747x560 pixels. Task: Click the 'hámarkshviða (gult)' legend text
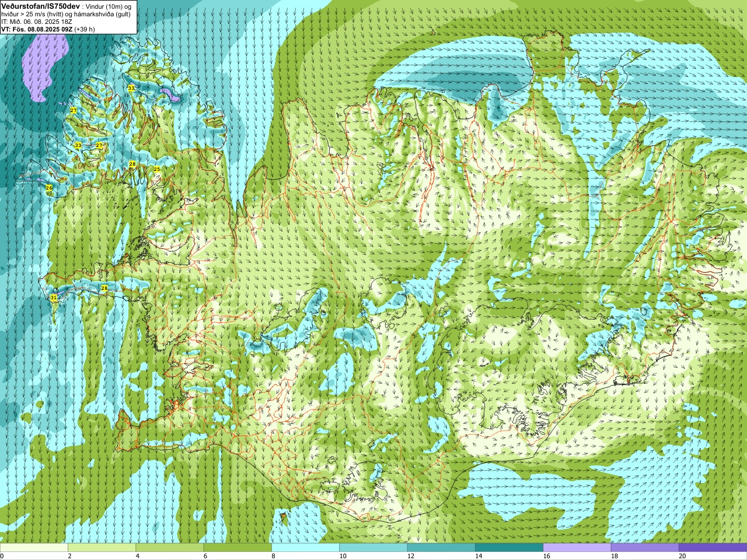coord(103,14)
